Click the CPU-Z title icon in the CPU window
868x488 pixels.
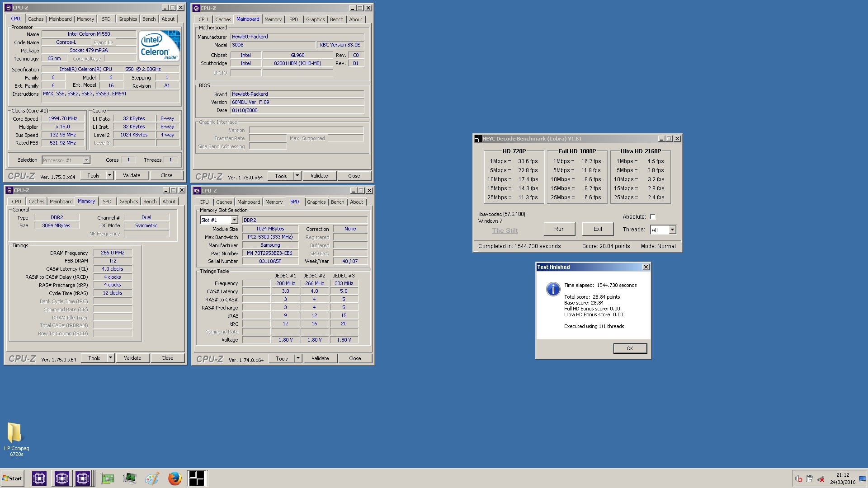pyautogui.click(x=9, y=8)
